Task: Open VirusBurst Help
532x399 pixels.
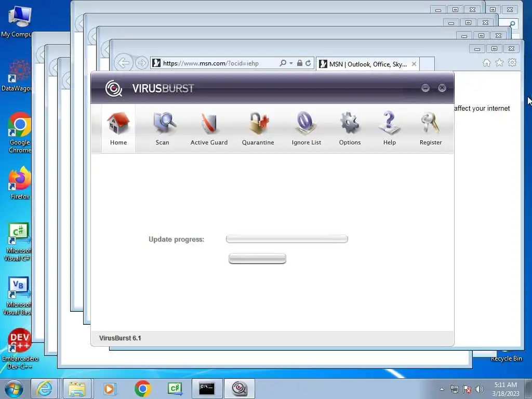Action: (390, 129)
